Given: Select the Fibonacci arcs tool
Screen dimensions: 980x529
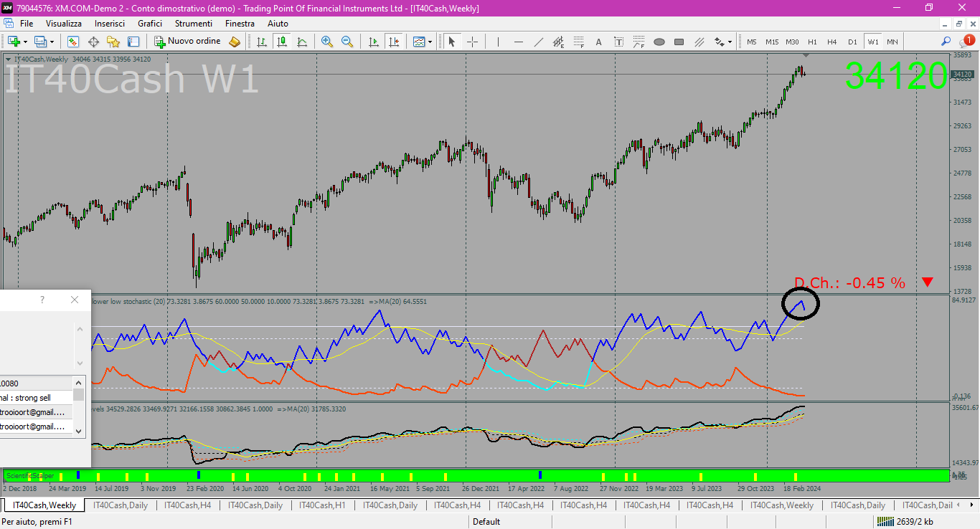Looking at the screenshot, I should pos(639,42).
